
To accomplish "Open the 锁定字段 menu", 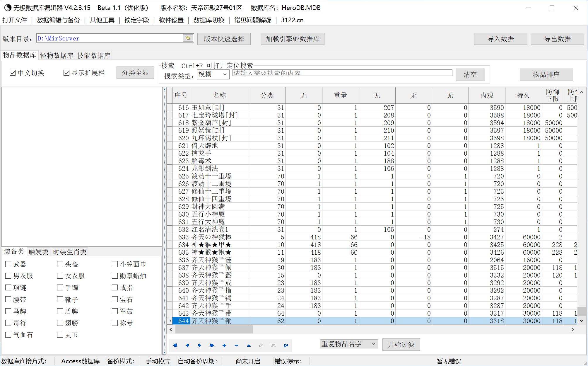I will [137, 20].
